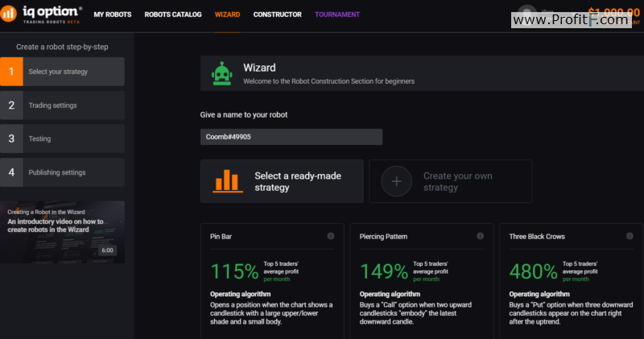
Task: Show info for Pin Bar strategy
Action: click(x=331, y=236)
